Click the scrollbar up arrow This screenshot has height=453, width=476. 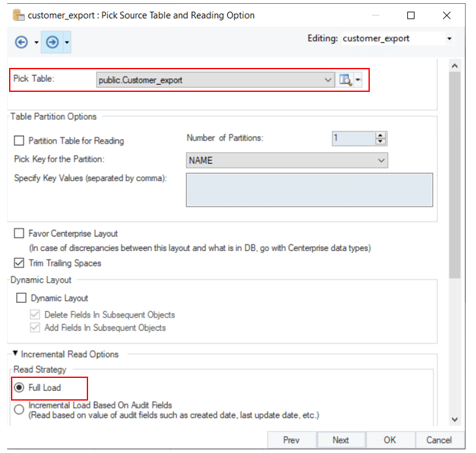tap(455, 66)
